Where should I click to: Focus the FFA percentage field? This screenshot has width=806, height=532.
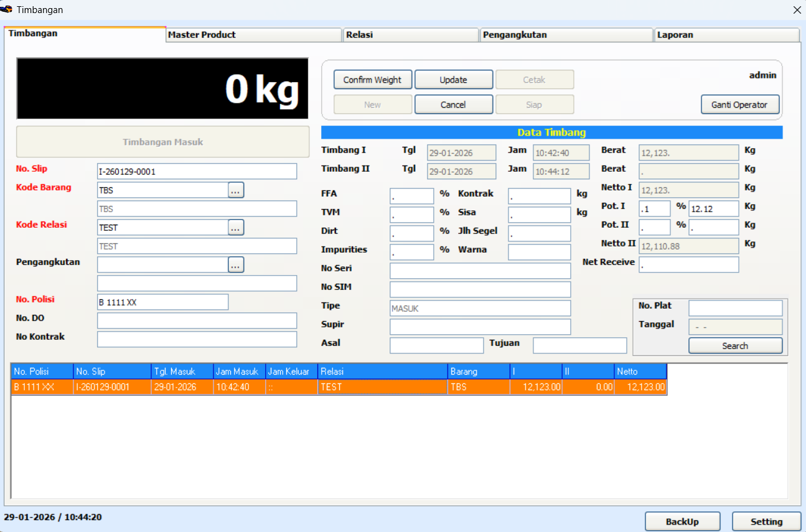coord(411,197)
